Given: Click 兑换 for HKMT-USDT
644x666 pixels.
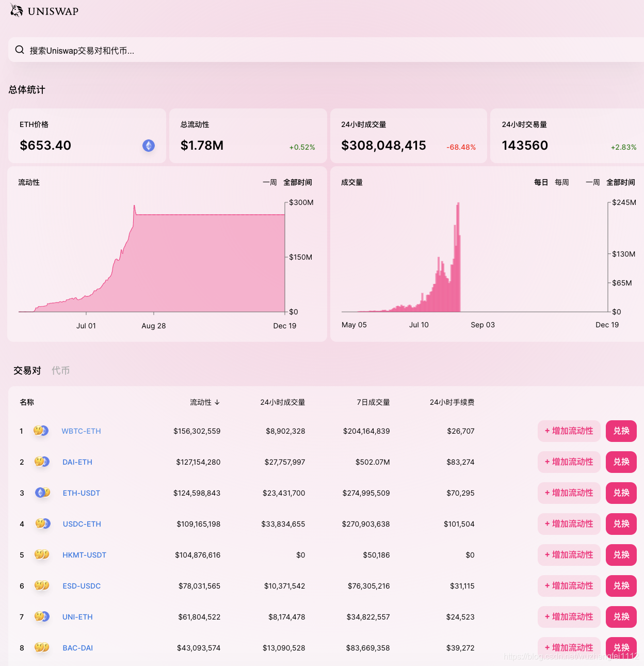Looking at the screenshot, I should tap(621, 555).
